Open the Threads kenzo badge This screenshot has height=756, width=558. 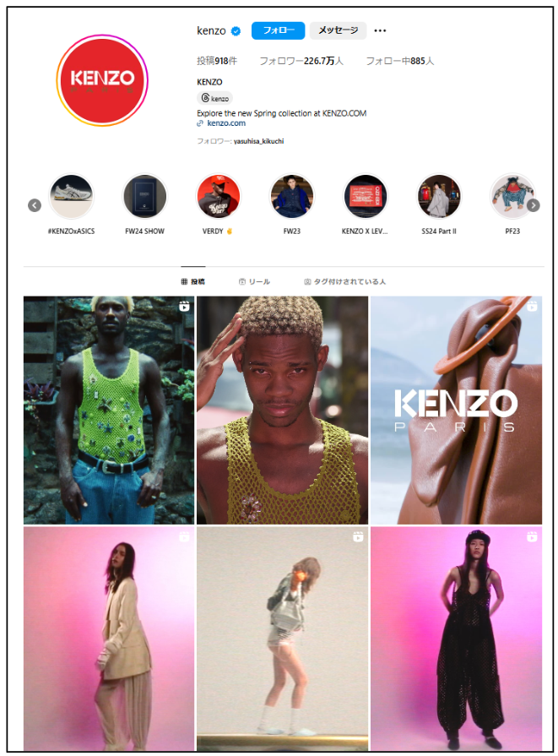click(x=215, y=98)
